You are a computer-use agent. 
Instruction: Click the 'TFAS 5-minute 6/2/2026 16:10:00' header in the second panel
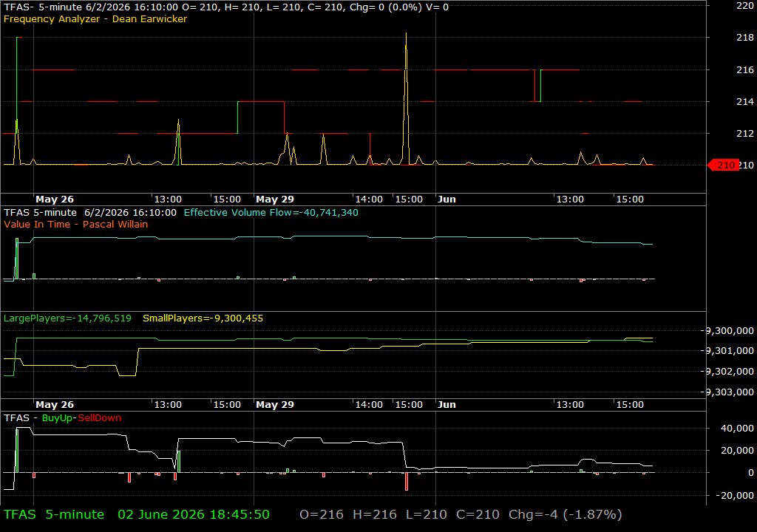pyautogui.click(x=90, y=212)
